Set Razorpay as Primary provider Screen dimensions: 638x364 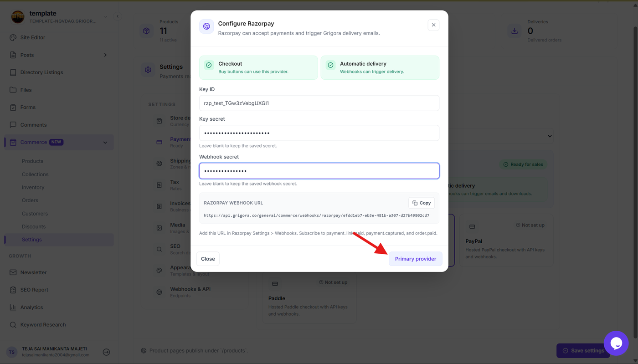coord(416,259)
